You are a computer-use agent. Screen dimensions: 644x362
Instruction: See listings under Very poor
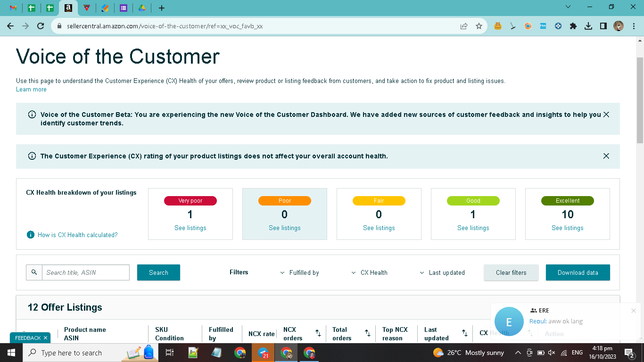190,228
